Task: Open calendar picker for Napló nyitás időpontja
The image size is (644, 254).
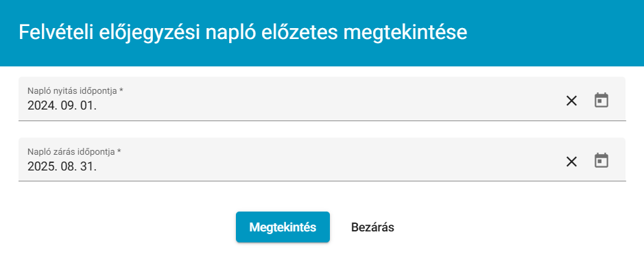Action: point(601,101)
